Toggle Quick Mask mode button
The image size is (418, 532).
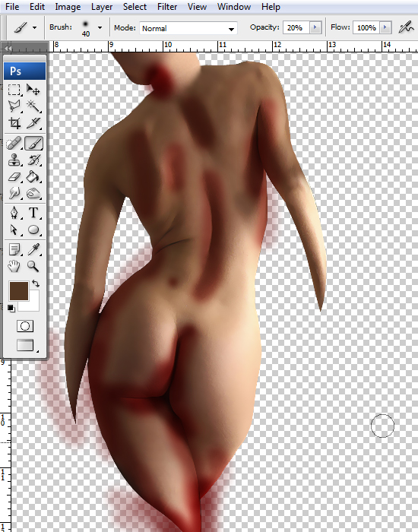point(25,326)
